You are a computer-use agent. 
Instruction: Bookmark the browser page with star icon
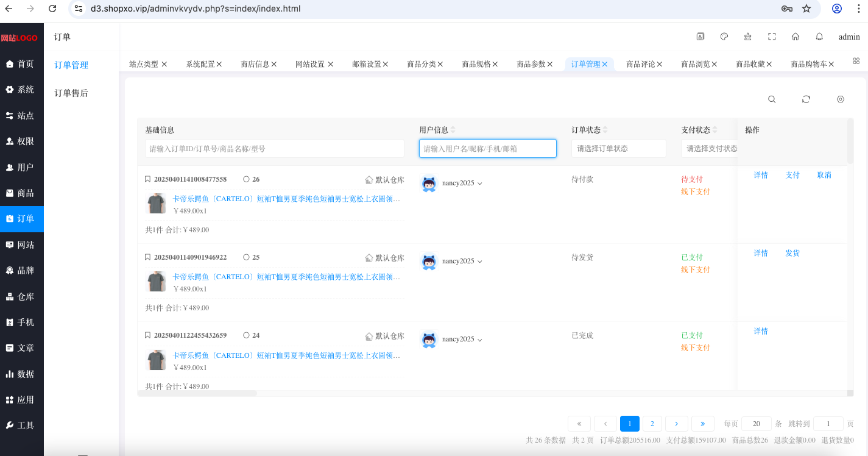(x=806, y=9)
